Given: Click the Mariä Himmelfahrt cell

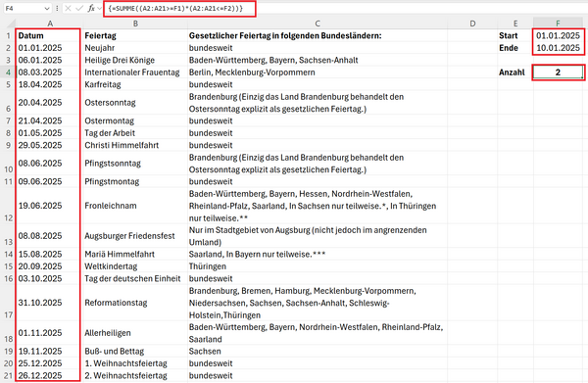Looking at the screenshot, I should [135, 254].
